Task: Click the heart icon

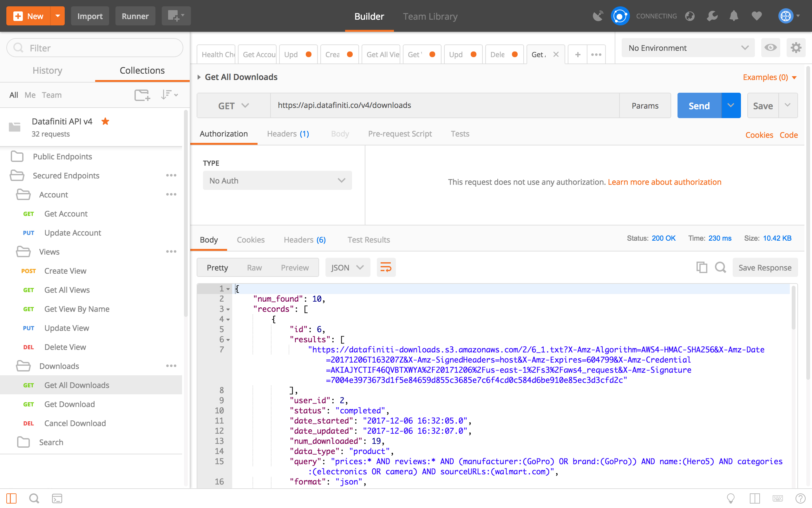Action: [756, 16]
